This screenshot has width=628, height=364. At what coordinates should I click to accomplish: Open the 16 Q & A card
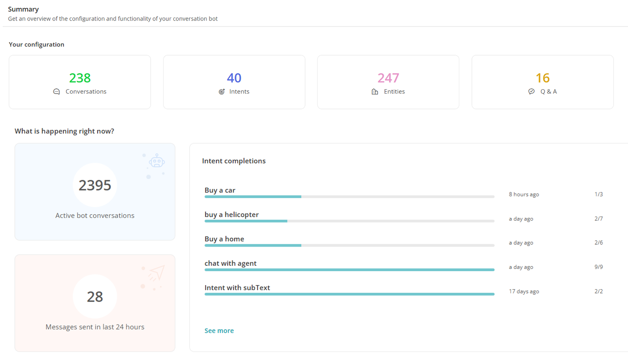tap(542, 82)
